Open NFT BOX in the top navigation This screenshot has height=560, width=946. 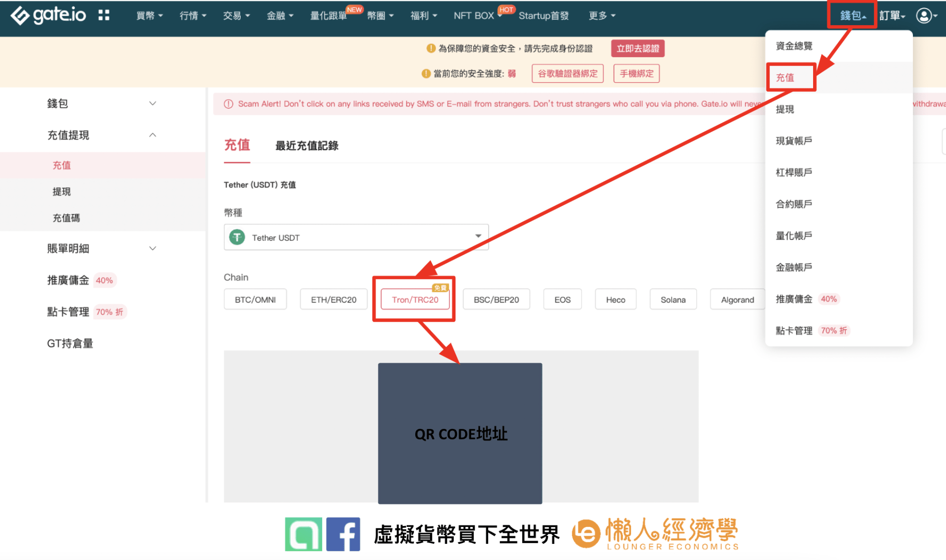pos(474,16)
